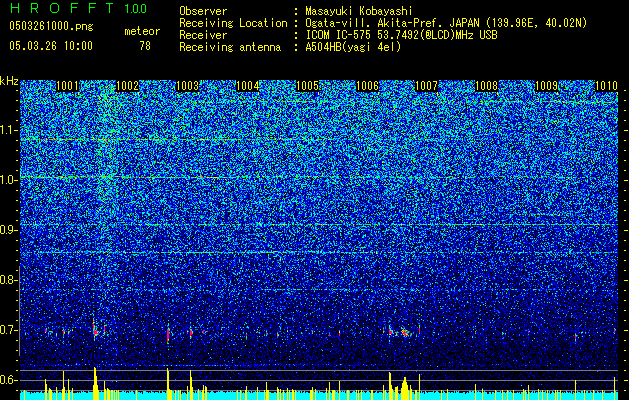Click the 1004 time marker

click(x=248, y=86)
